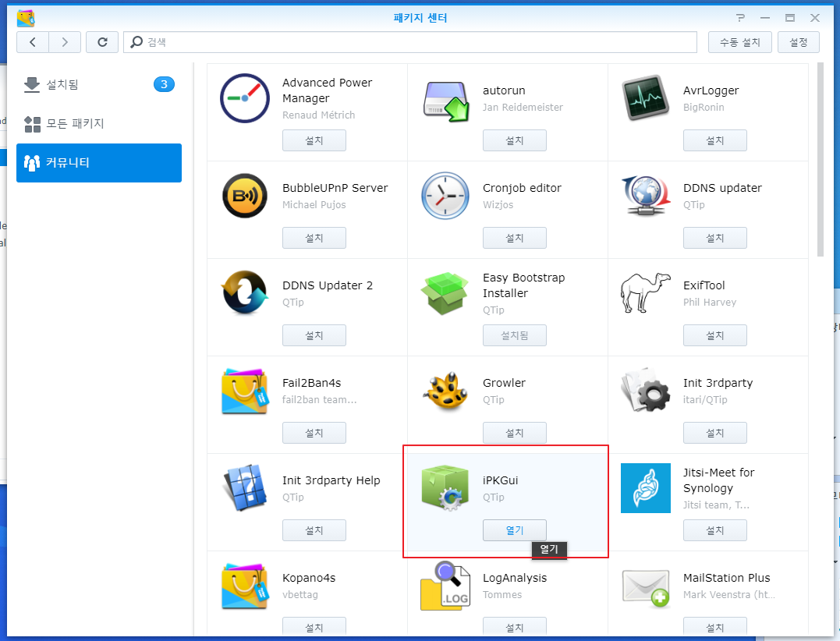
Task: Click author name Phil Harvey
Action: click(x=709, y=302)
